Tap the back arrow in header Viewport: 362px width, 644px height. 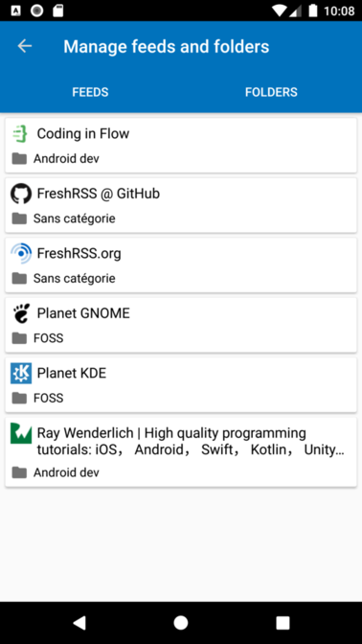25,46
